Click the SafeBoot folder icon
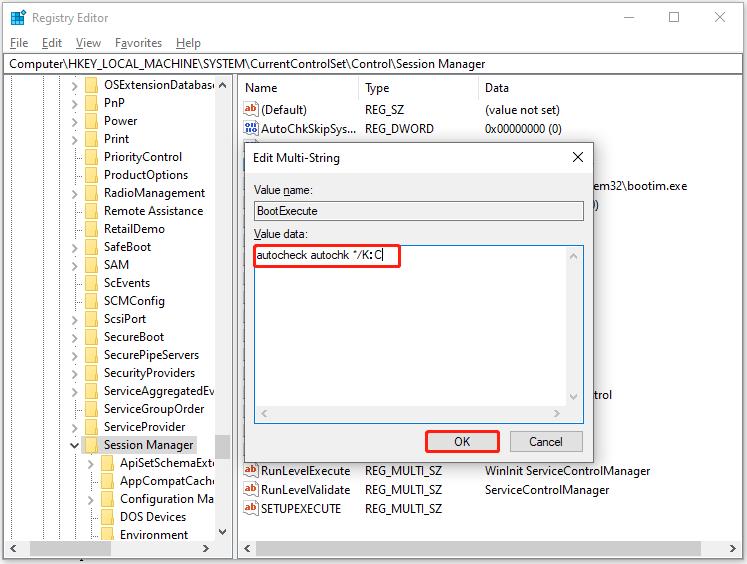747x564 pixels. click(x=91, y=247)
